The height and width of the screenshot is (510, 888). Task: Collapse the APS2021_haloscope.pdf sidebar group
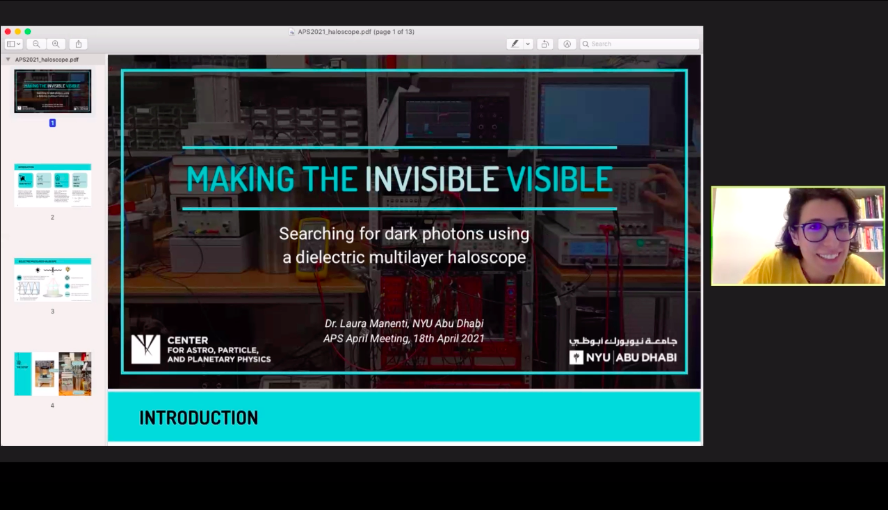pos(8,59)
